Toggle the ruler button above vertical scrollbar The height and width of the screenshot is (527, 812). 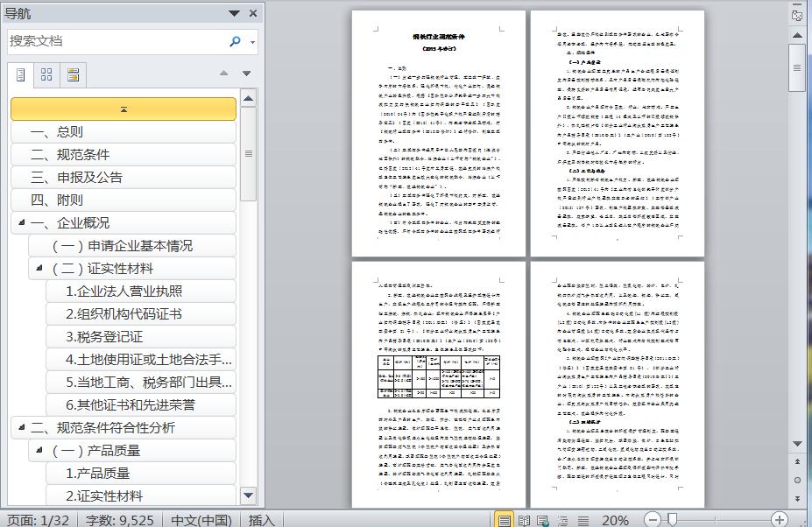point(797,15)
